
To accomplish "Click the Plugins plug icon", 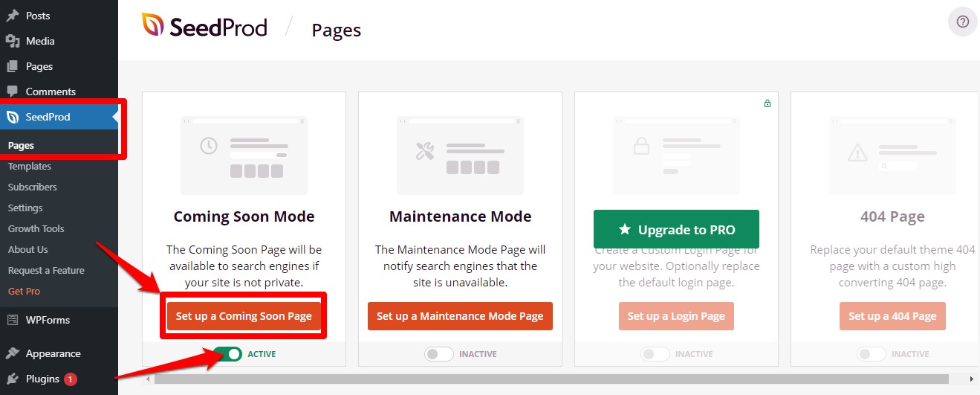I will 13,379.
